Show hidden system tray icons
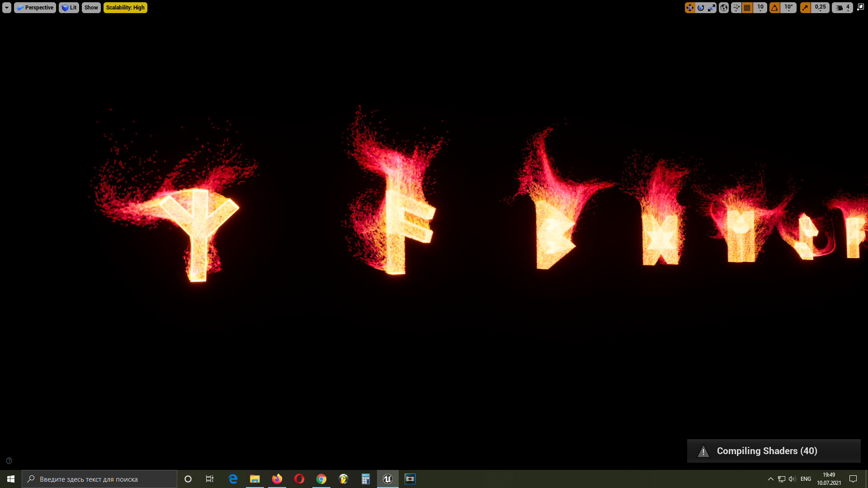The width and height of the screenshot is (868, 488). (771, 479)
